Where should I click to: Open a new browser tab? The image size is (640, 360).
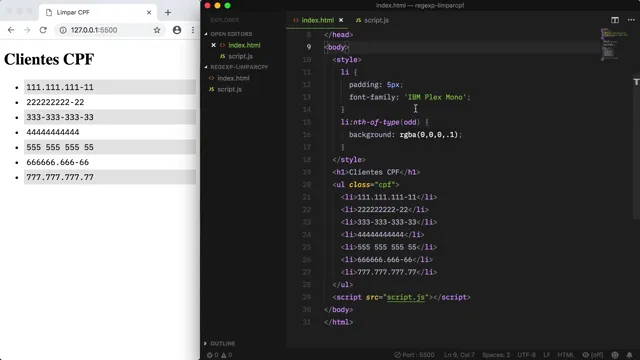[168, 13]
